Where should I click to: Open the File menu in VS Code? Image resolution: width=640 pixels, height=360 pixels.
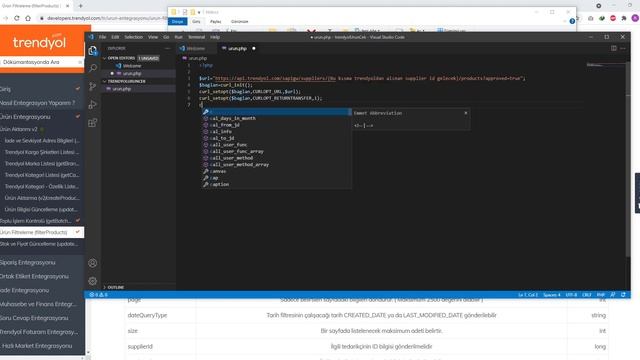[102, 37]
